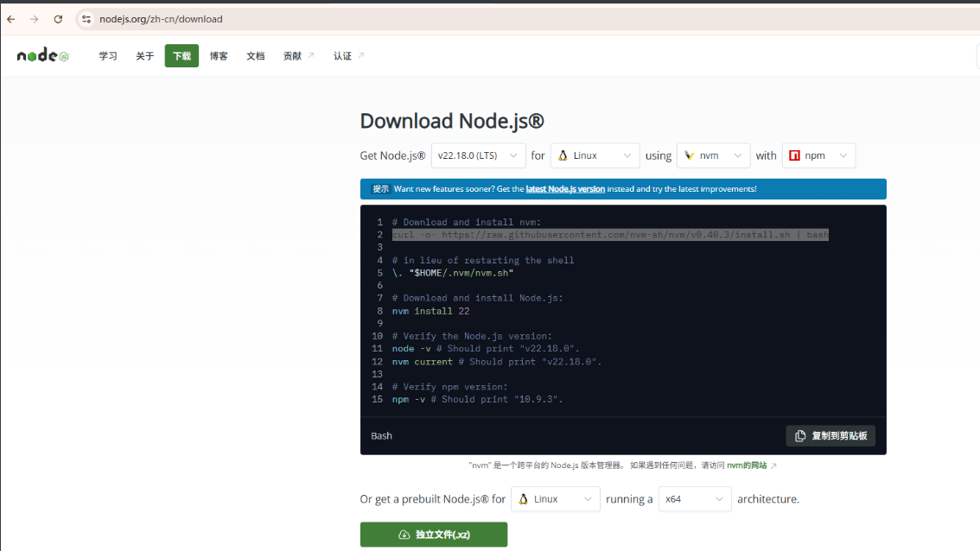
Task: Focus the address bar showing nodejs.org/zh-cn/download
Action: [x=162, y=19]
